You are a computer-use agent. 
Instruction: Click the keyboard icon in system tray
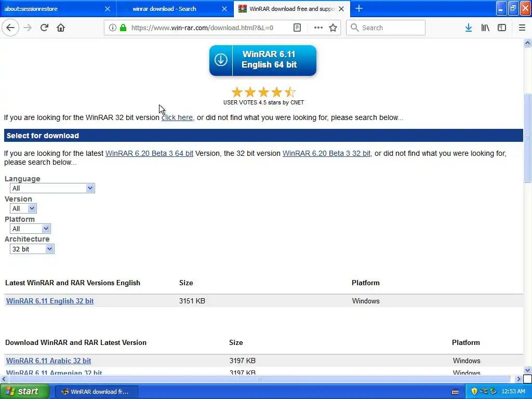point(455,392)
